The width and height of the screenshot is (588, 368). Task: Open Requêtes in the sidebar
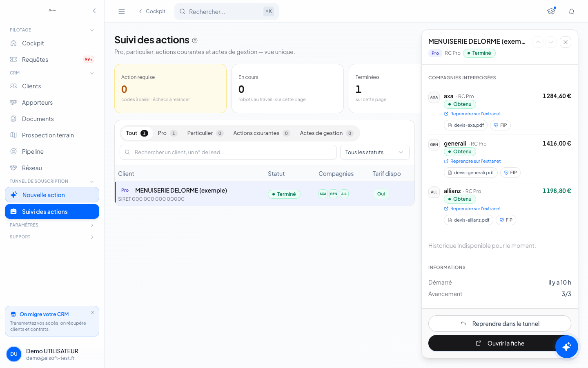52,60
